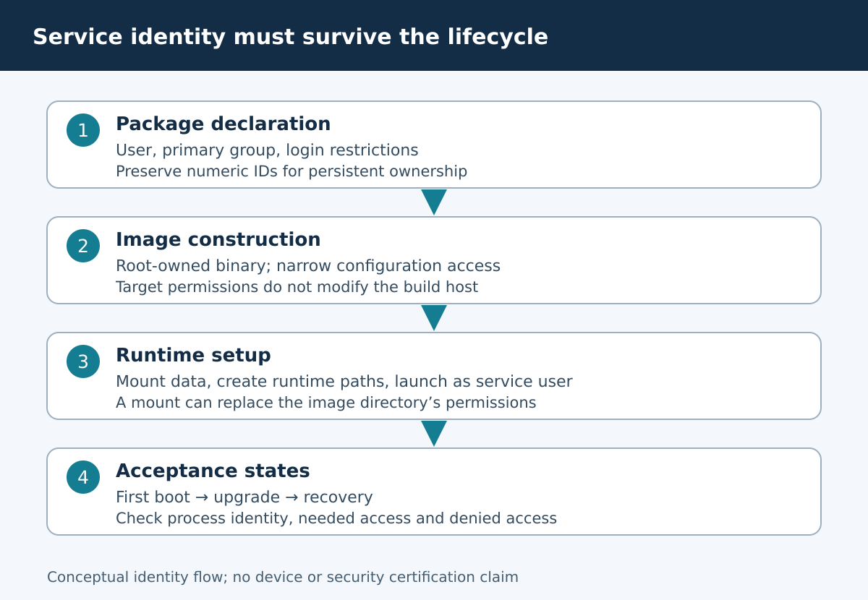Image resolution: width=868 pixels, height=600 pixels.
Task: Click 'Target permissions do not modify the build host'
Action: pyautogui.click(x=297, y=287)
